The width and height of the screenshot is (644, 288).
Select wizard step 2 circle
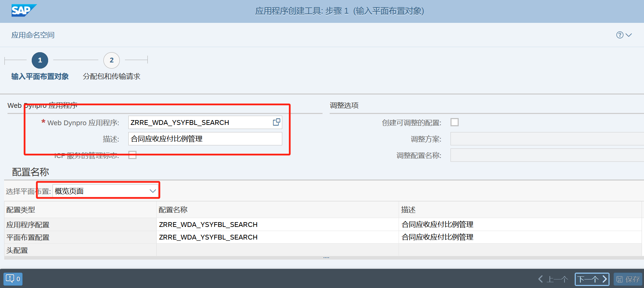(112, 60)
